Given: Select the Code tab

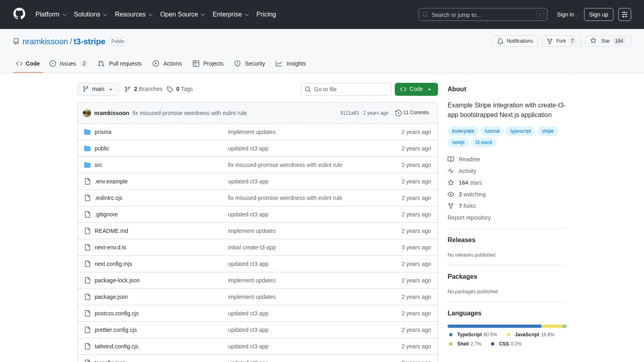Looking at the screenshot, I should (x=28, y=64).
